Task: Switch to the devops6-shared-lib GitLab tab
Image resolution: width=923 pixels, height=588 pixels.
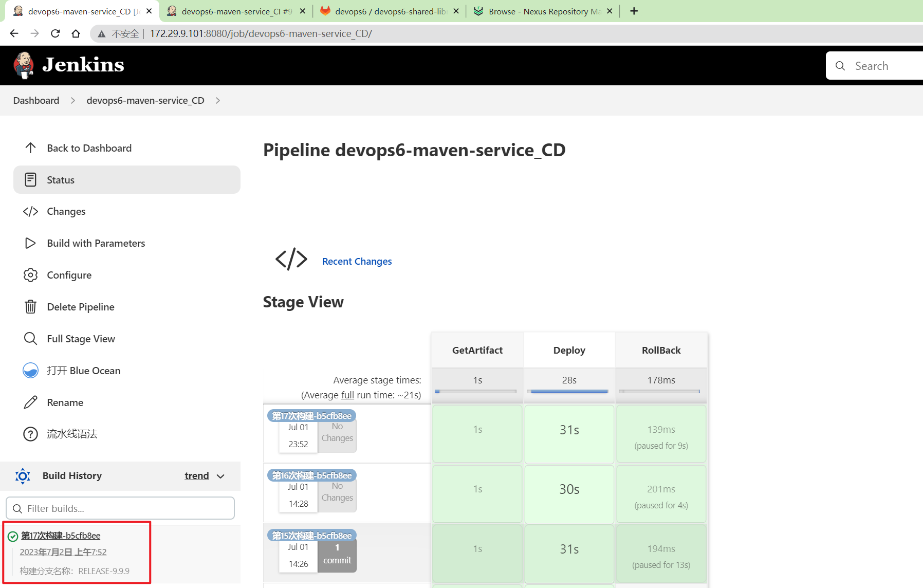Action: click(x=390, y=11)
